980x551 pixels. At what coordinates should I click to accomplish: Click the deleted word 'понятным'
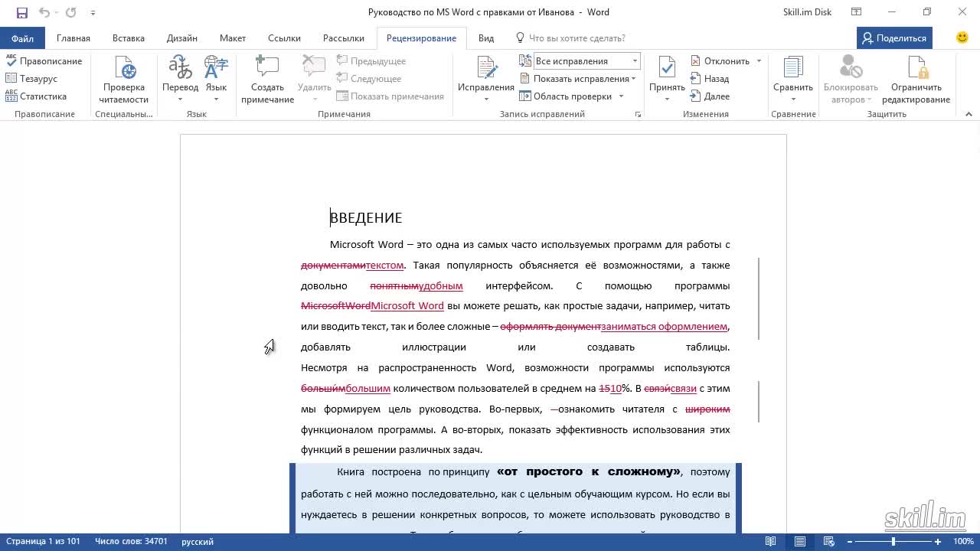(x=394, y=286)
